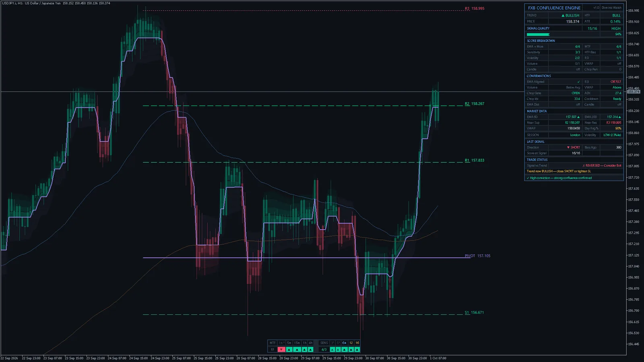Click the SENS 6 star header cell

coord(345,343)
